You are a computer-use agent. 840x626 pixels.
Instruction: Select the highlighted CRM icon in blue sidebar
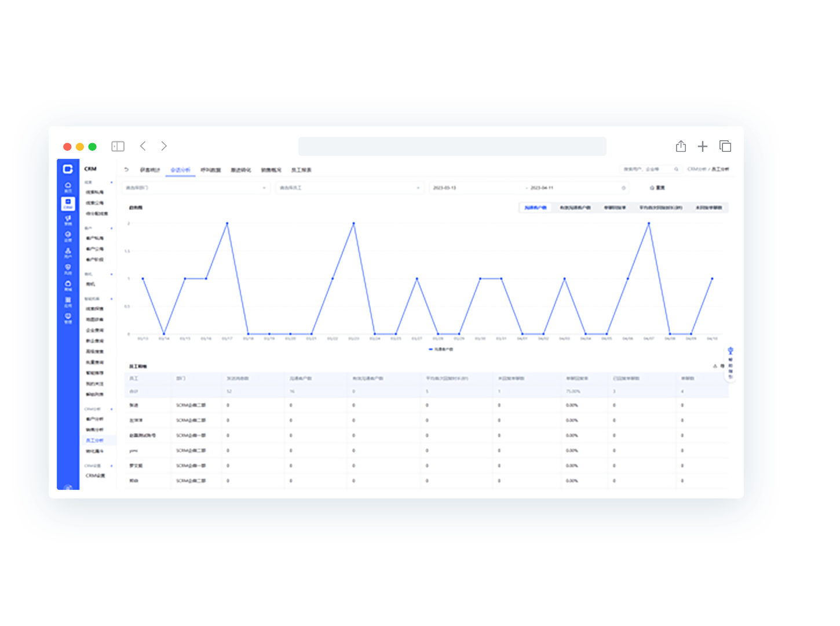pyautogui.click(x=68, y=203)
